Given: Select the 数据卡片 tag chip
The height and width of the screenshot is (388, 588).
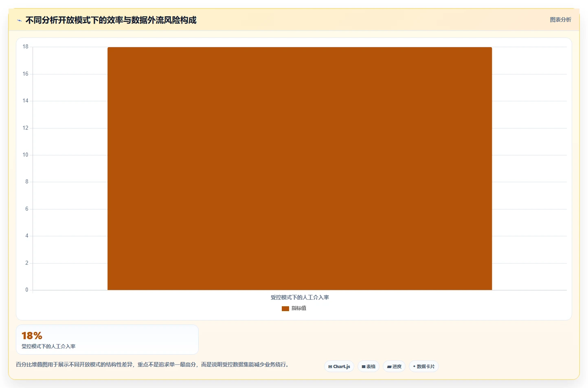Looking at the screenshot, I should 424,366.
